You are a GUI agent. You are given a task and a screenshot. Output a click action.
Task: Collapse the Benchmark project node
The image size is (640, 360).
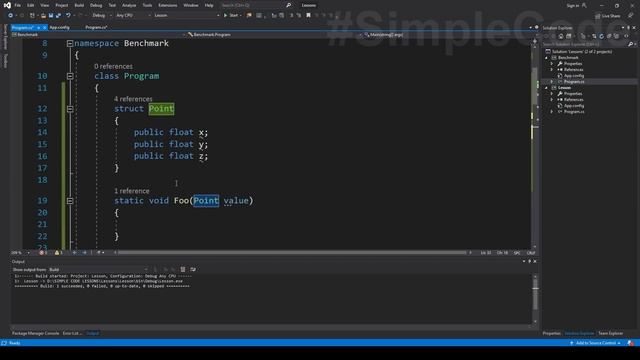click(546, 58)
